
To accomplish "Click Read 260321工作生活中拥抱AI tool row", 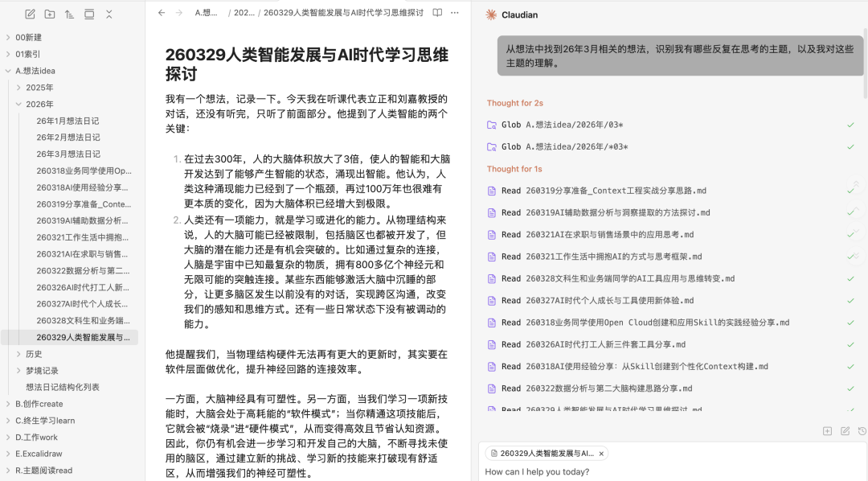I will point(671,257).
